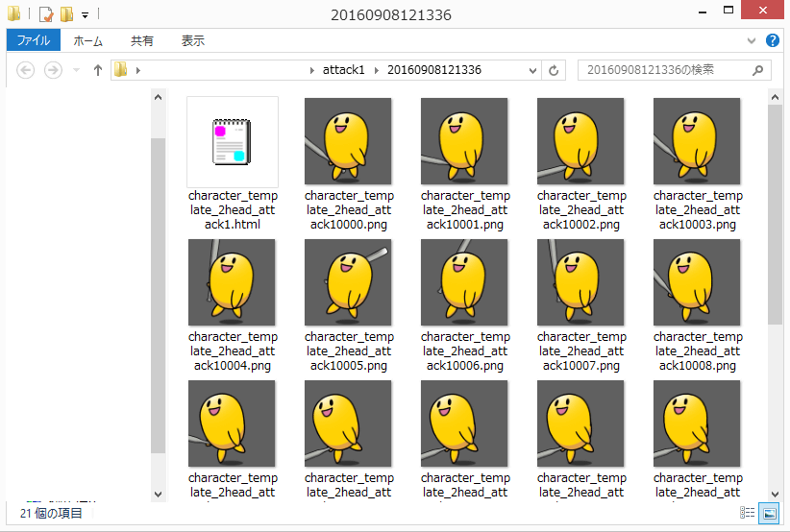The height and width of the screenshot is (532, 790).
Task: Click file list scroll down arrow
Action: click(775, 495)
